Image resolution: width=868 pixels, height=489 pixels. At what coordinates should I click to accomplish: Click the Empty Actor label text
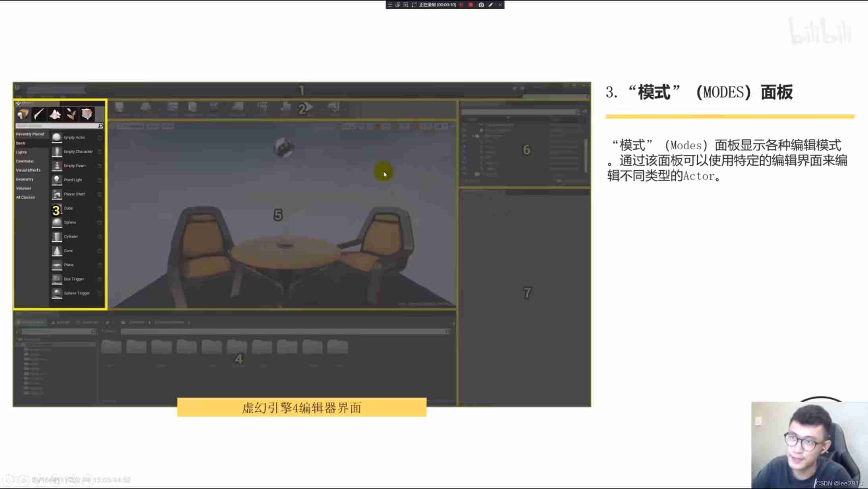pyautogui.click(x=74, y=137)
